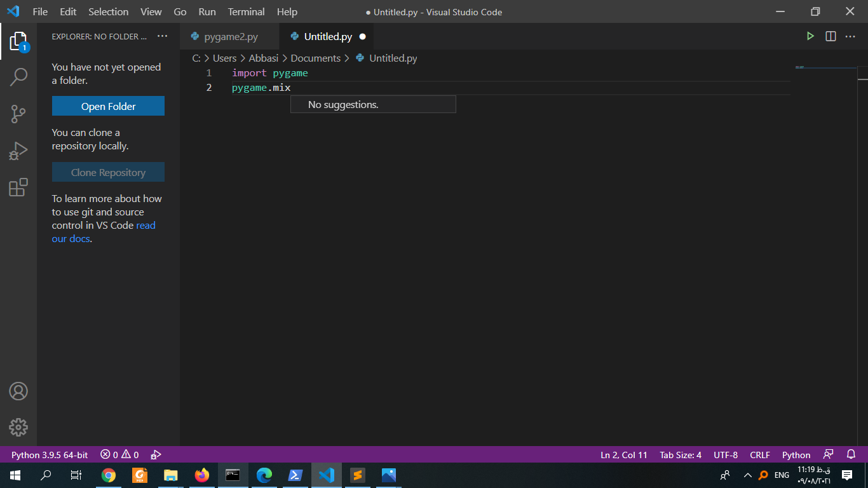This screenshot has width=868, height=488.
Task: Open editor More Actions ellipsis
Action: [850, 36]
